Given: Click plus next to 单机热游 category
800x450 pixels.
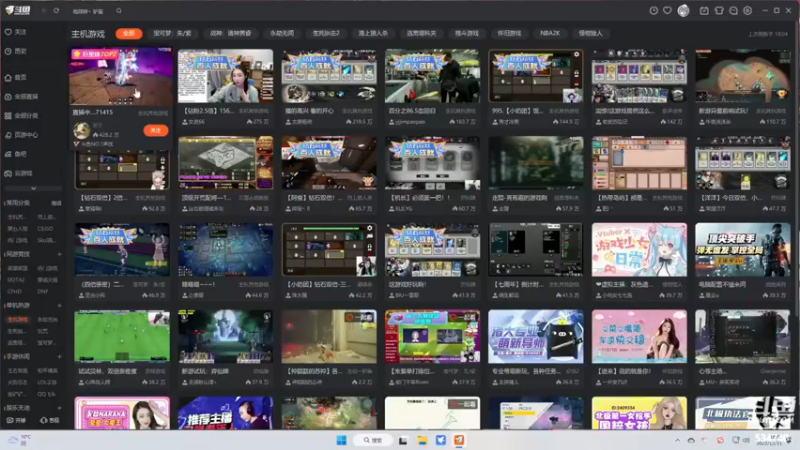Looking at the screenshot, I should 59,306.
